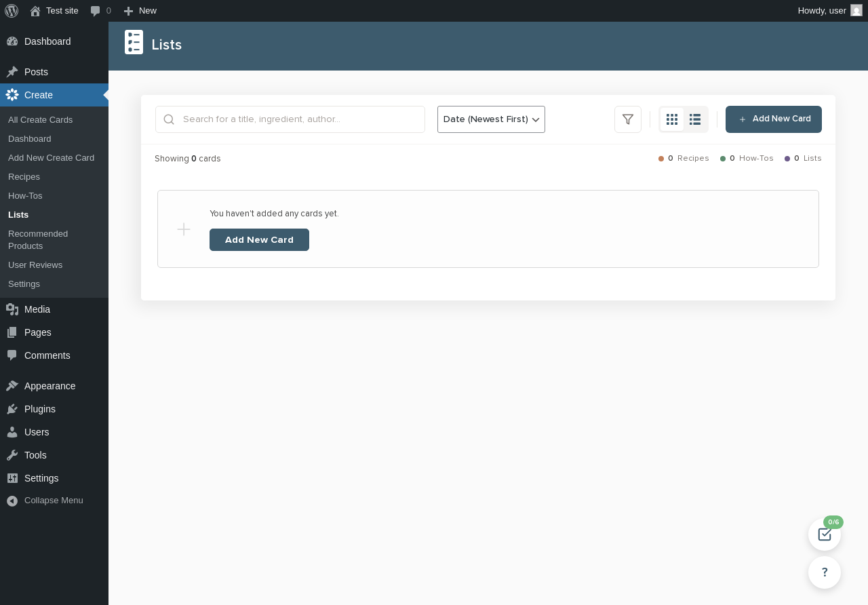The width and height of the screenshot is (868, 605).
Task: Click Add New Card in empty state box
Action: 259,239
